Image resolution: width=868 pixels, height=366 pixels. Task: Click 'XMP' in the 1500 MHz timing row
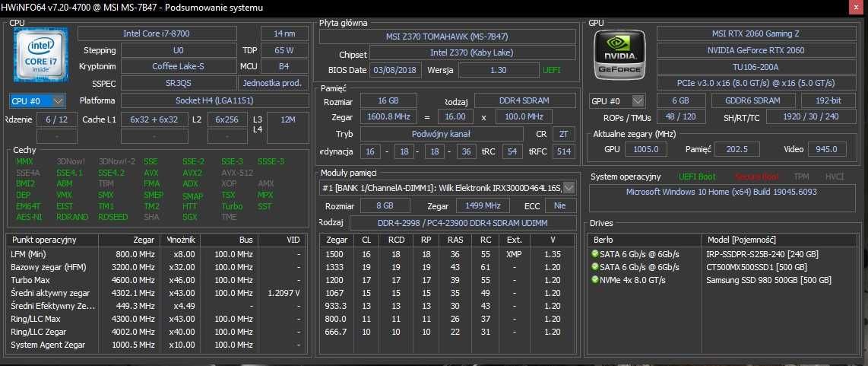(514, 254)
